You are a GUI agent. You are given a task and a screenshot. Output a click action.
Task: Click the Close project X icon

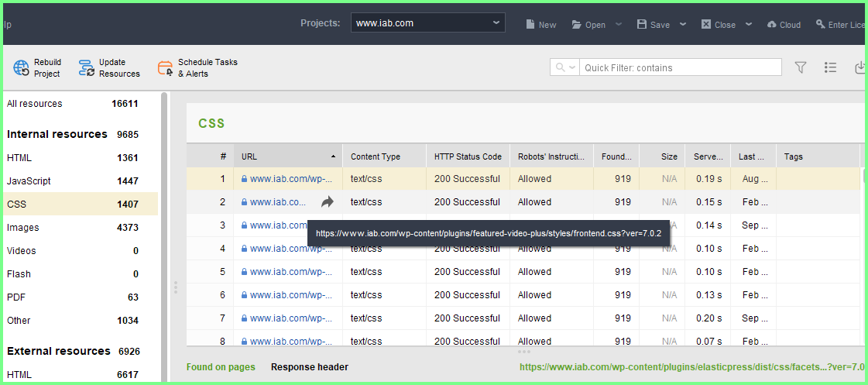pyautogui.click(x=706, y=24)
